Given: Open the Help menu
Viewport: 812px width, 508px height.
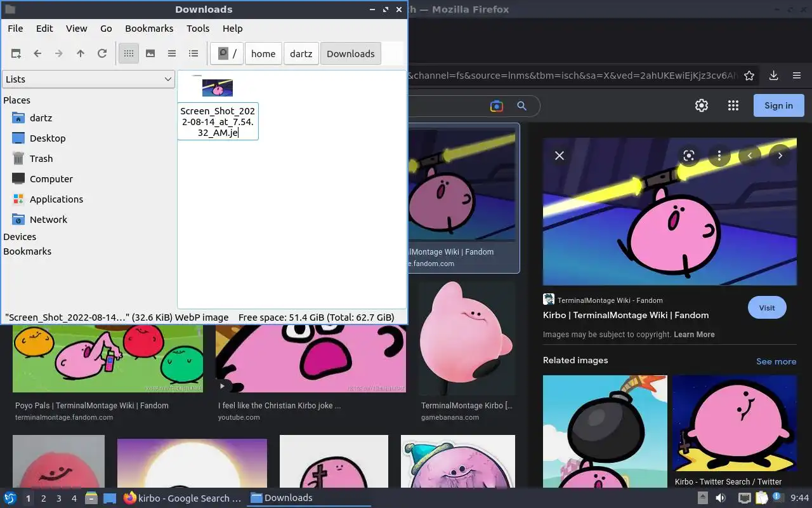Looking at the screenshot, I should pyautogui.click(x=233, y=28).
